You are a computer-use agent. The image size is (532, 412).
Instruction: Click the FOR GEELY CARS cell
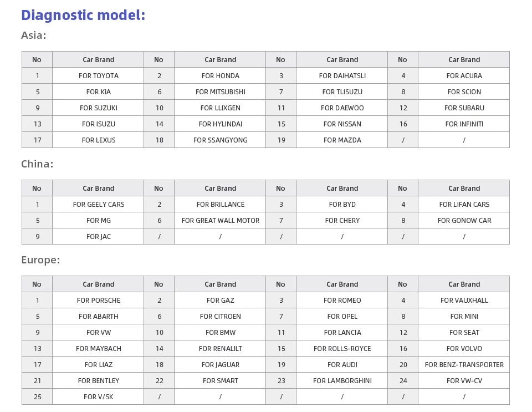point(98,205)
